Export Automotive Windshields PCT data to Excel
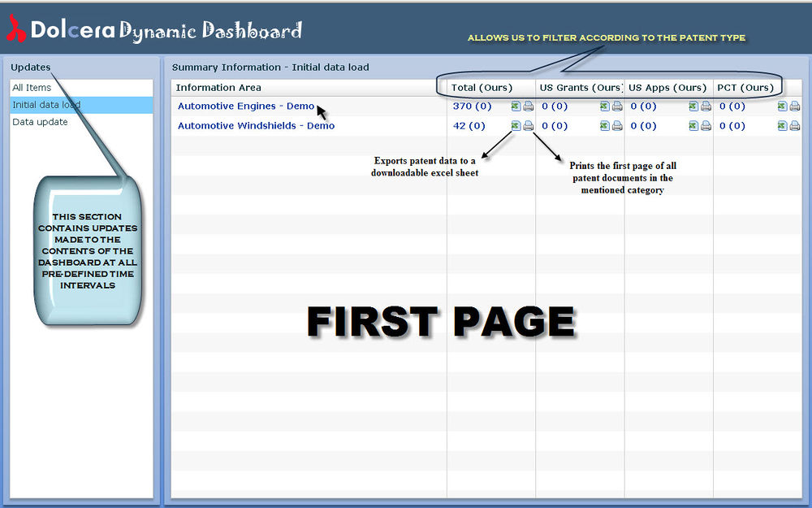 (782, 125)
